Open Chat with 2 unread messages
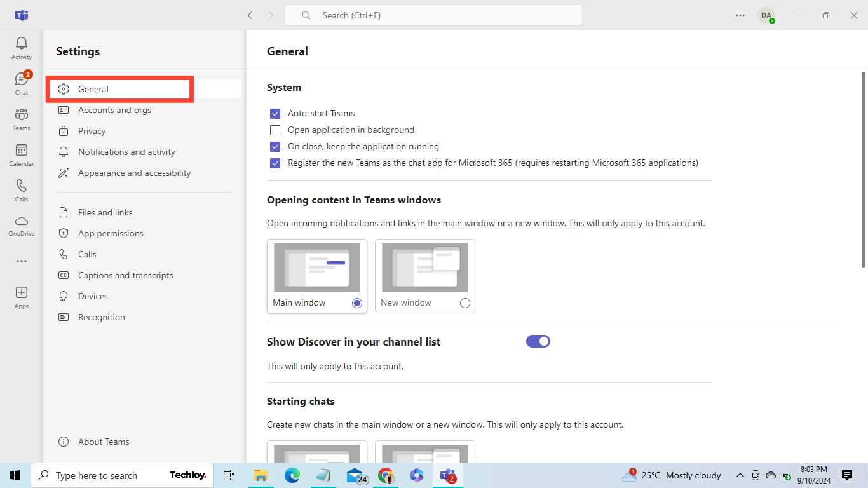 (22, 84)
